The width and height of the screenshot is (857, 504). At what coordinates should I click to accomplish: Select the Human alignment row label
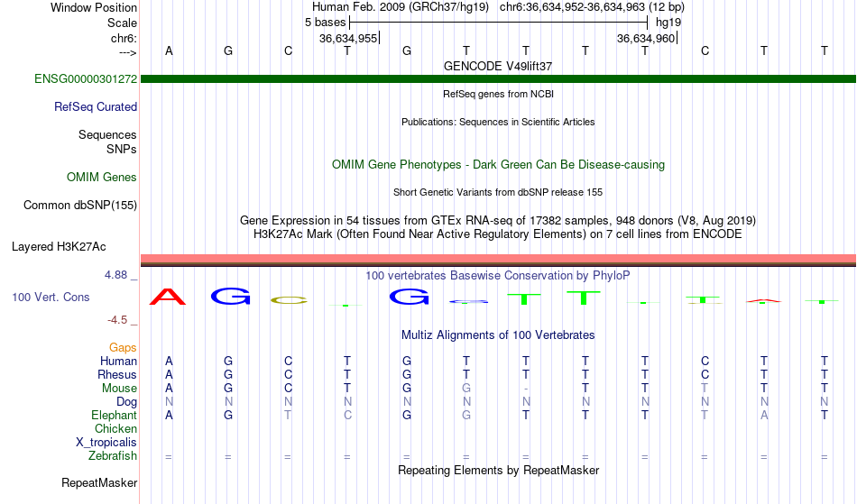tap(118, 361)
